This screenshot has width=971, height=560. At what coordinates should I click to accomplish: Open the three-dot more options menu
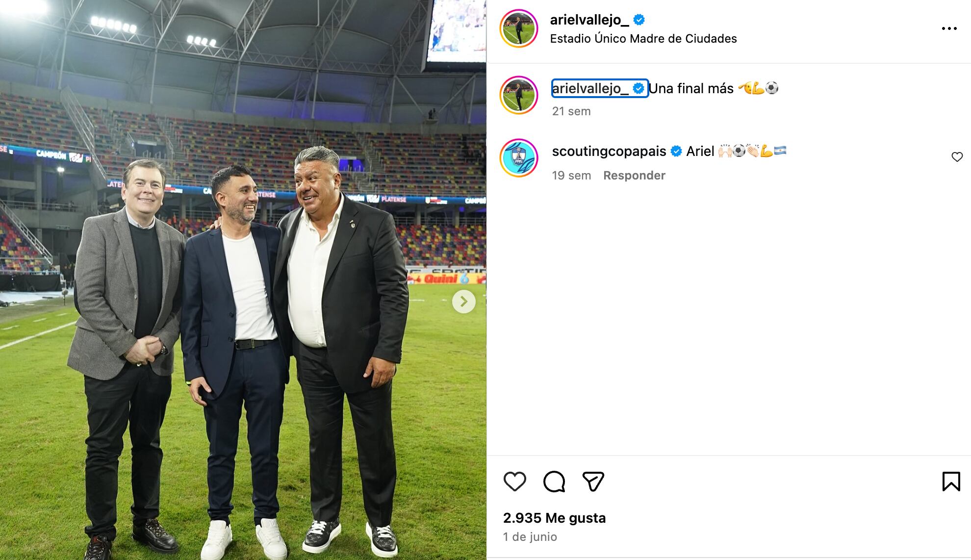coord(949,28)
